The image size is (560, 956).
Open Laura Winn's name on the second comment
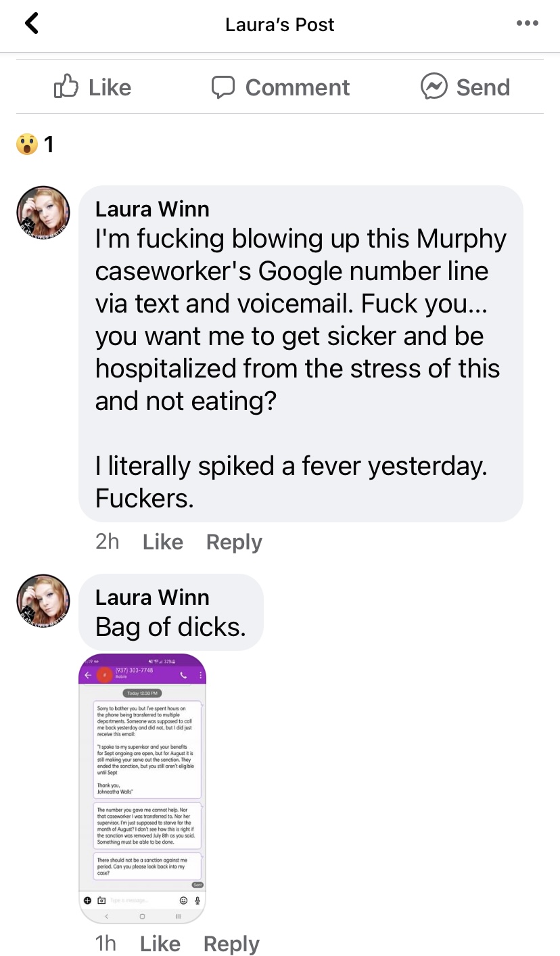152,597
